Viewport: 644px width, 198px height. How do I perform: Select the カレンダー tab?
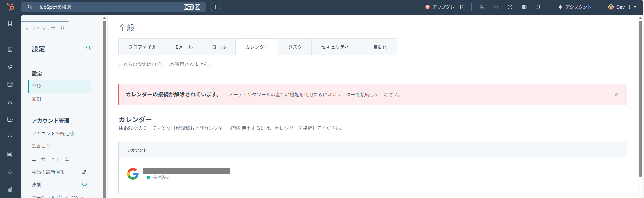tap(257, 47)
